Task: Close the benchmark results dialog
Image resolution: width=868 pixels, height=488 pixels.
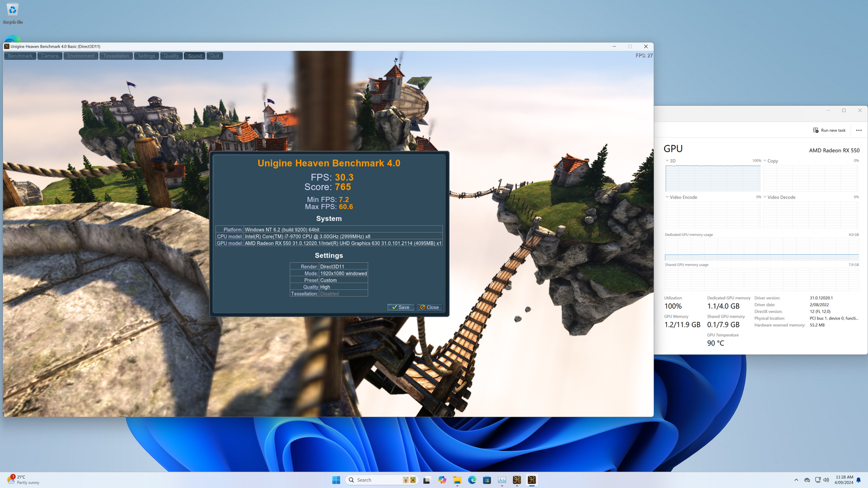Action: coord(430,307)
